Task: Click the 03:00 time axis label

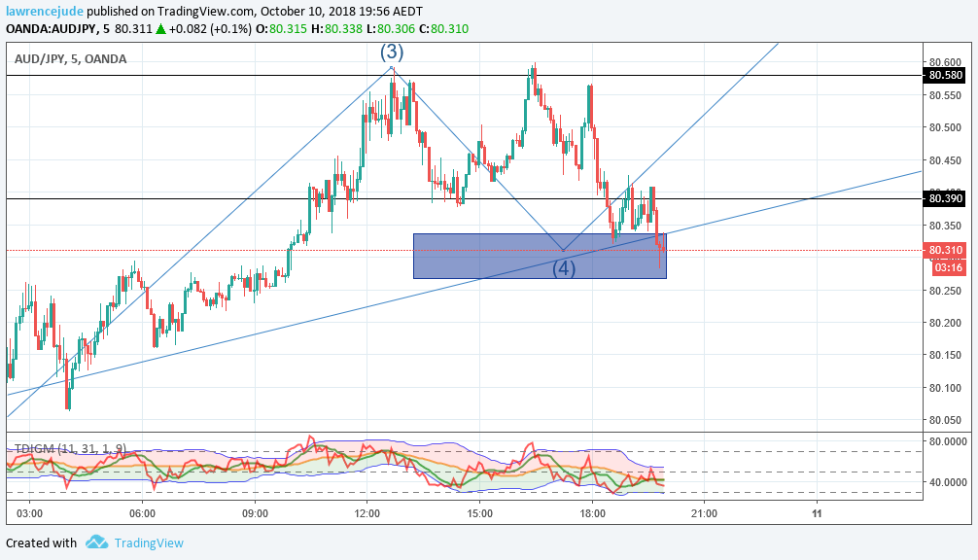Action: pyautogui.click(x=30, y=514)
